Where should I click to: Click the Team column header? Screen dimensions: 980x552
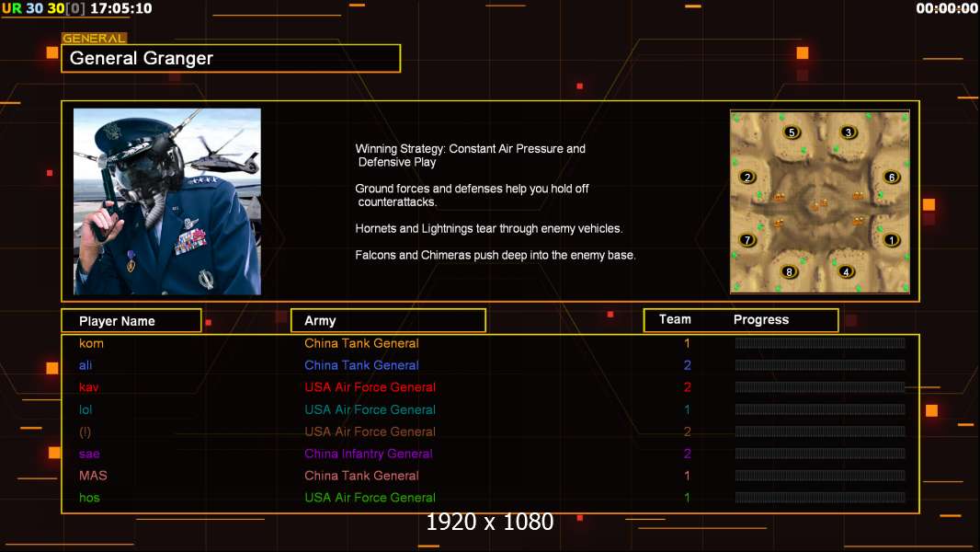[675, 319]
